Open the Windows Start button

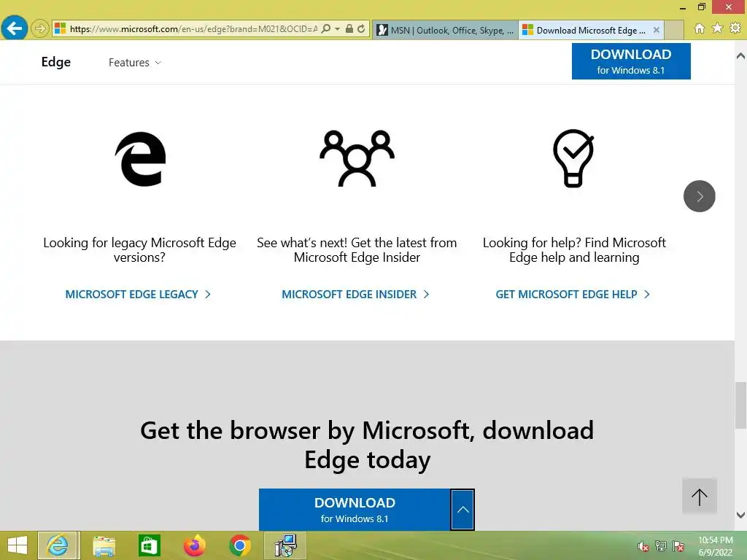click(x=18, y=545)
